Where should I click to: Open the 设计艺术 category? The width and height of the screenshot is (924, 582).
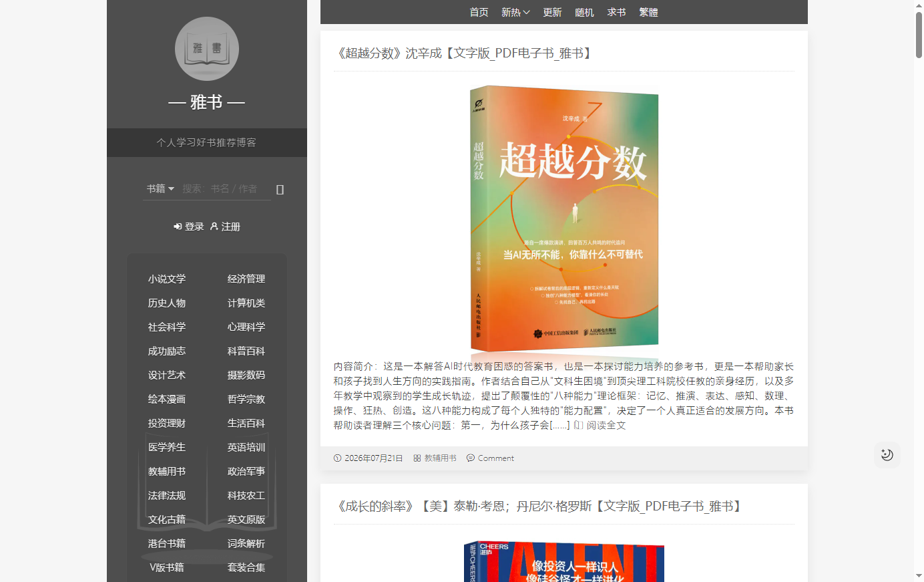coord(167,375)
